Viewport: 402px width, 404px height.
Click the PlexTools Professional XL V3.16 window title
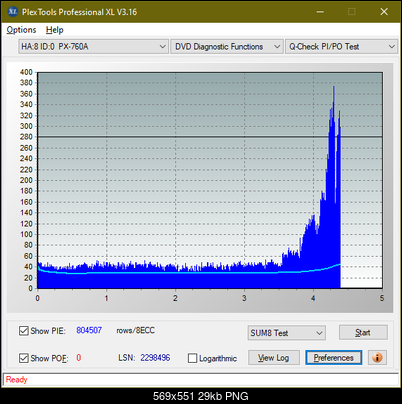[x=79, y=12]
